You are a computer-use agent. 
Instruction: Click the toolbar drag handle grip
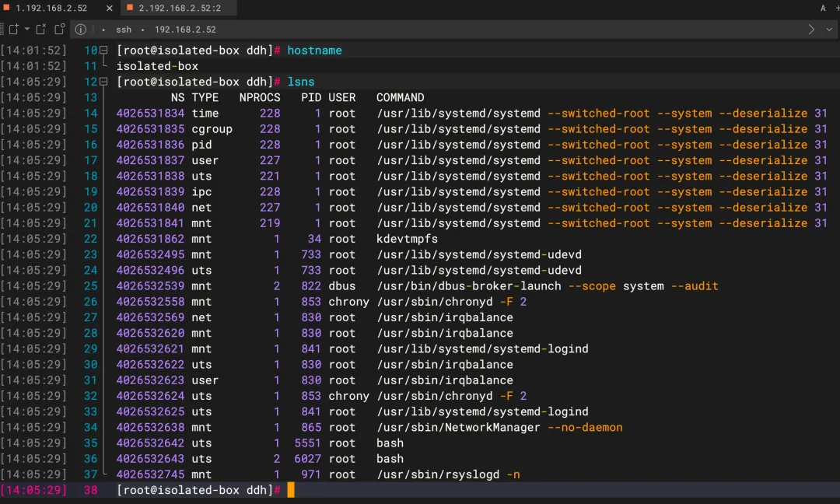(x=3, y=30)
